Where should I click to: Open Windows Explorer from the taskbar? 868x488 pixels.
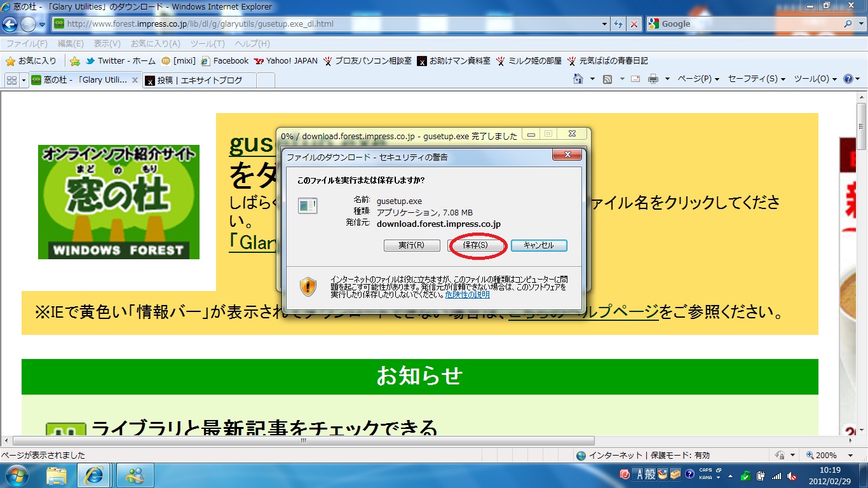(57, 475)
